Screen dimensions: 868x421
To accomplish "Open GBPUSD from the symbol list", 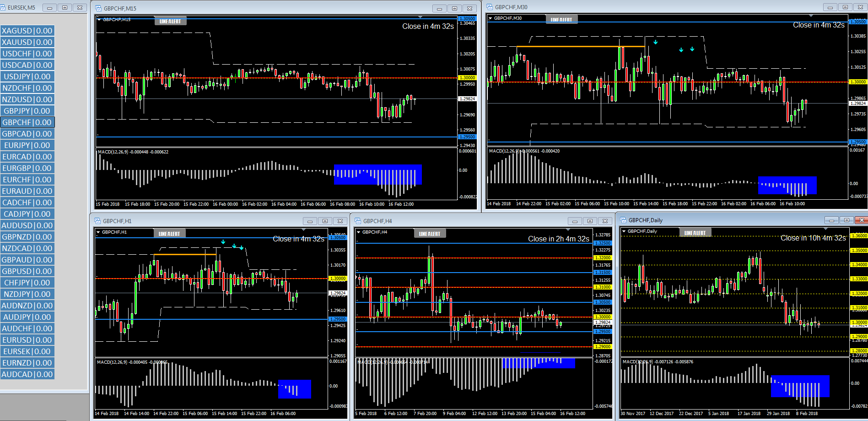I will pos(27,271).
